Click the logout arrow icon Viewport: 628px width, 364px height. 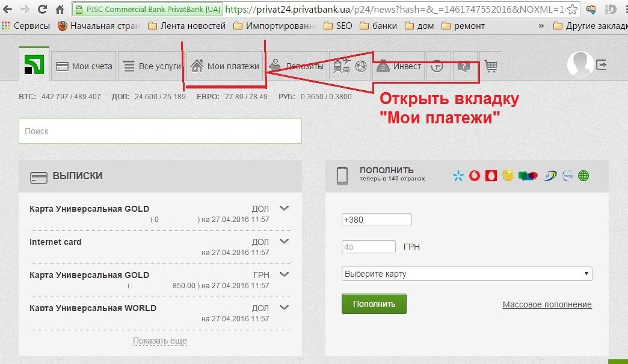click(602, 65)
